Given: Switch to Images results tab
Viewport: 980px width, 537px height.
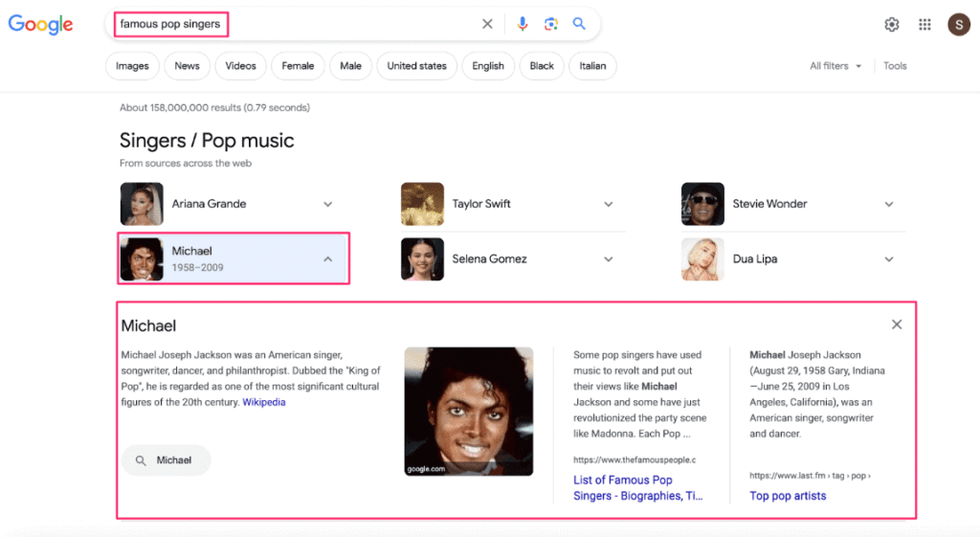Looking at the screenshot, I should [132, 66].
